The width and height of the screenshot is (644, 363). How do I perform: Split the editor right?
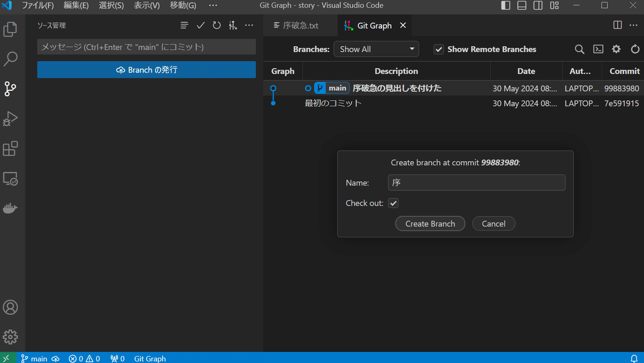coord(618,25)
